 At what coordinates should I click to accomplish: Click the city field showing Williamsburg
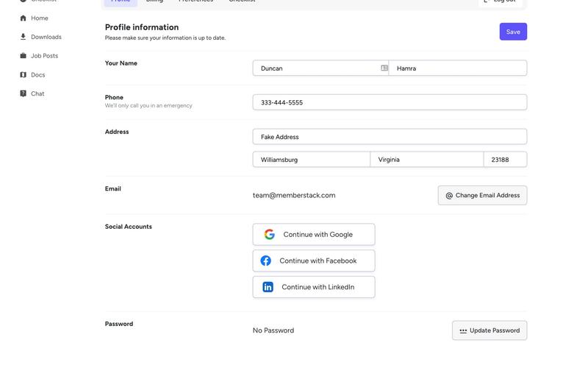[x=311, y=160]
